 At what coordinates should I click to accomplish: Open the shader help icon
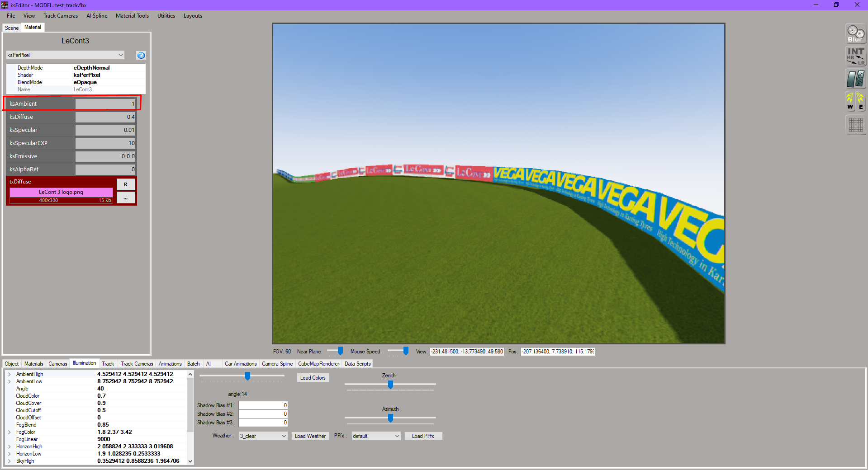141,55
